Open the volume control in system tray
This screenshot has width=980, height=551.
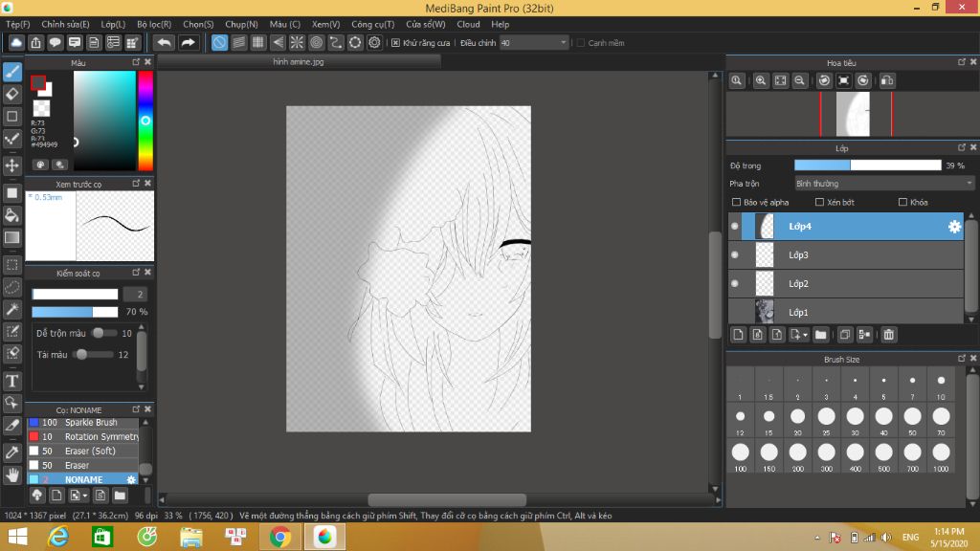885,538
